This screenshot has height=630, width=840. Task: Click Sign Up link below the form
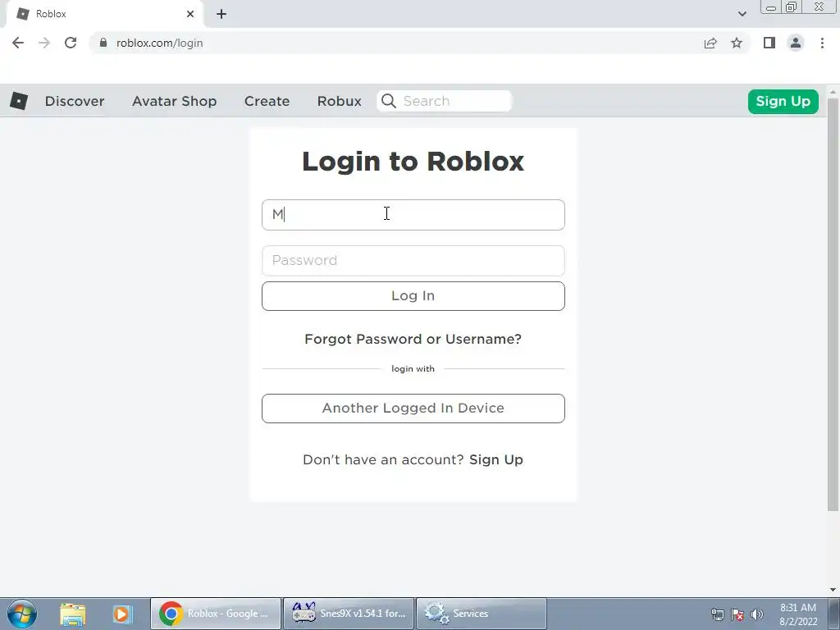[x=496, y=459]
